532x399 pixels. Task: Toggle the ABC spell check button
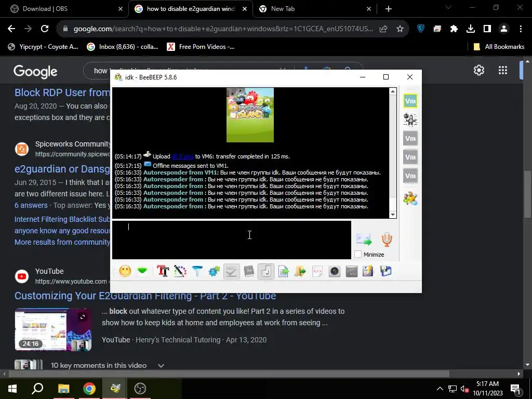click(x=231, y=271)
